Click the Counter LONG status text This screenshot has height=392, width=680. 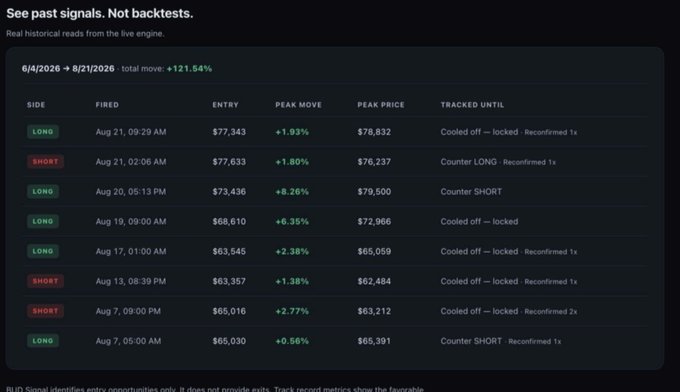(x=468, y=162)
